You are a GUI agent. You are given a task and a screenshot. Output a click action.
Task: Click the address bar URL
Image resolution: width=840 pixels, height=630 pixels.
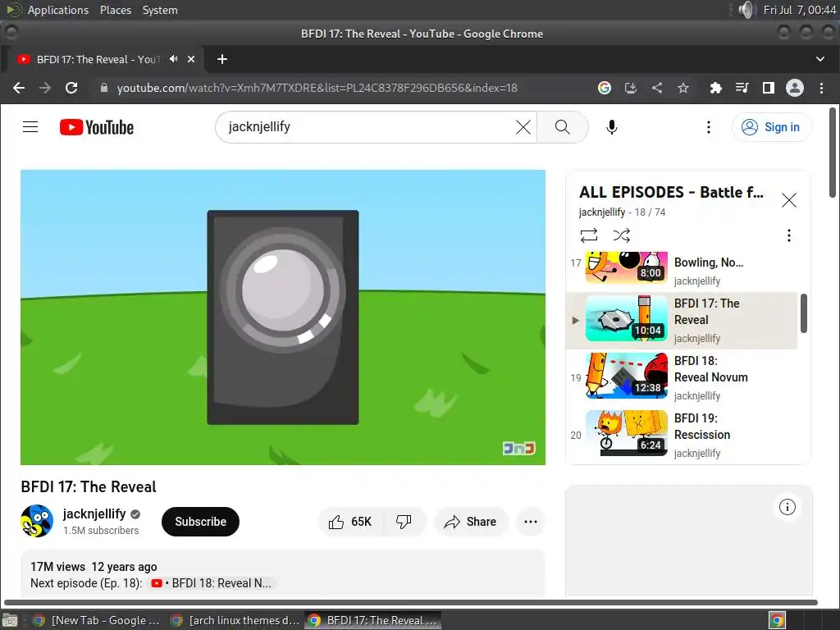click(317, 88)
